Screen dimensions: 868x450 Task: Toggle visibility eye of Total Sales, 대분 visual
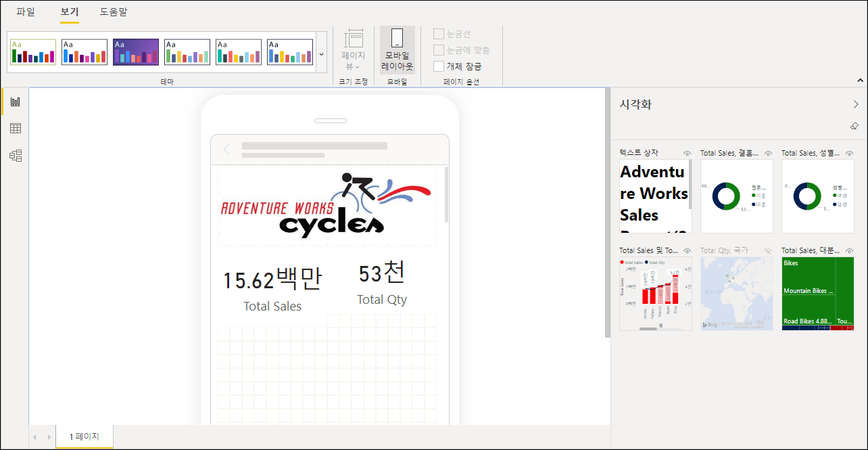(x=850, y=251)
